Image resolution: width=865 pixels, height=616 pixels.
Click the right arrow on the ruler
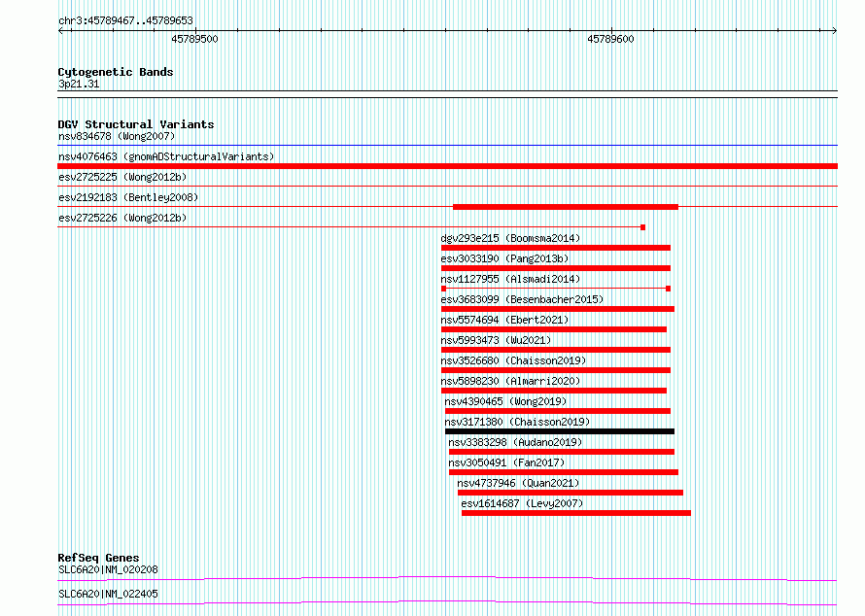pos(834,31)
